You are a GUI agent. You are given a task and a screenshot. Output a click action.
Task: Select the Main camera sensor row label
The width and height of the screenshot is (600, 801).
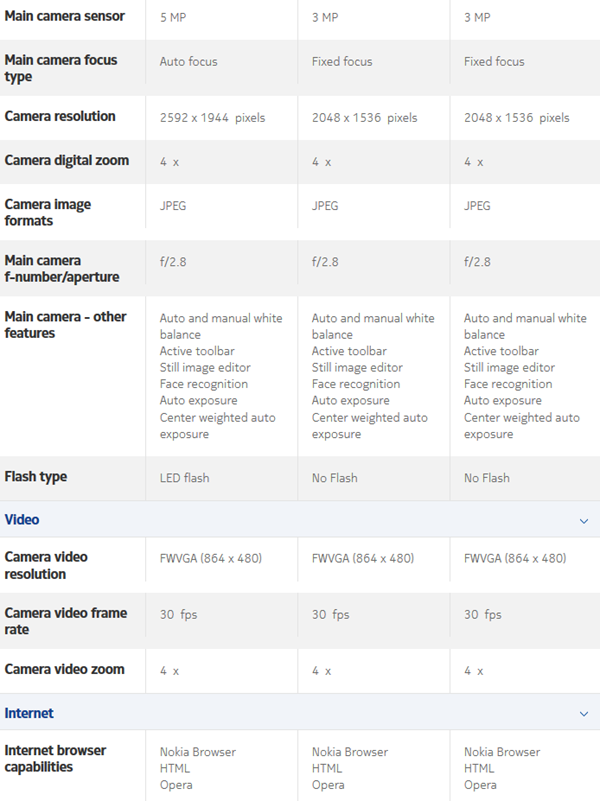click(x=63, y=17)
